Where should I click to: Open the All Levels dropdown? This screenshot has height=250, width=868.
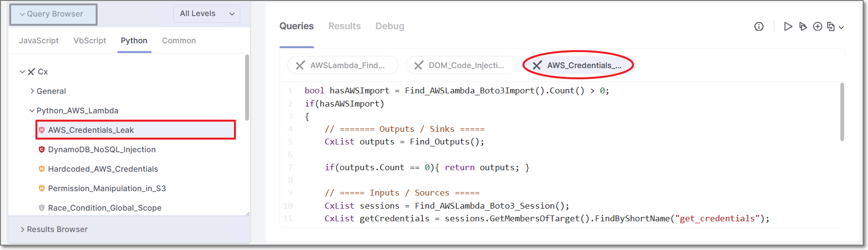point(207,14)
